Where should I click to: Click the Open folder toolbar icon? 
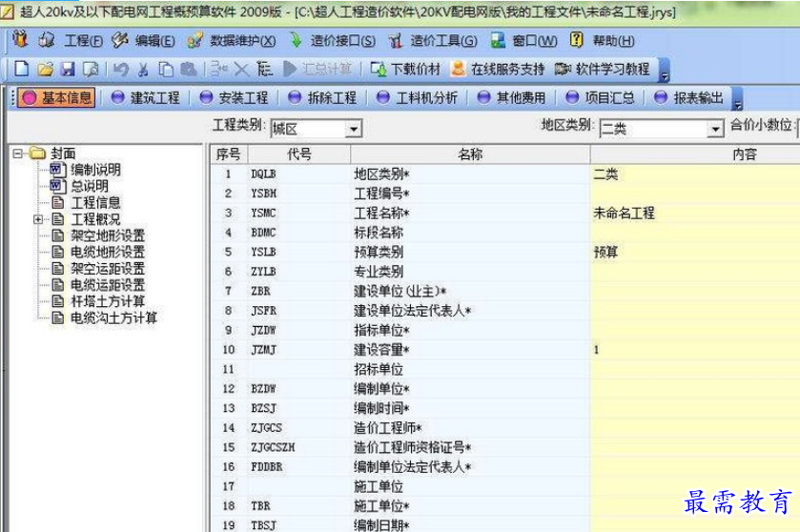[x=45, y=69]
